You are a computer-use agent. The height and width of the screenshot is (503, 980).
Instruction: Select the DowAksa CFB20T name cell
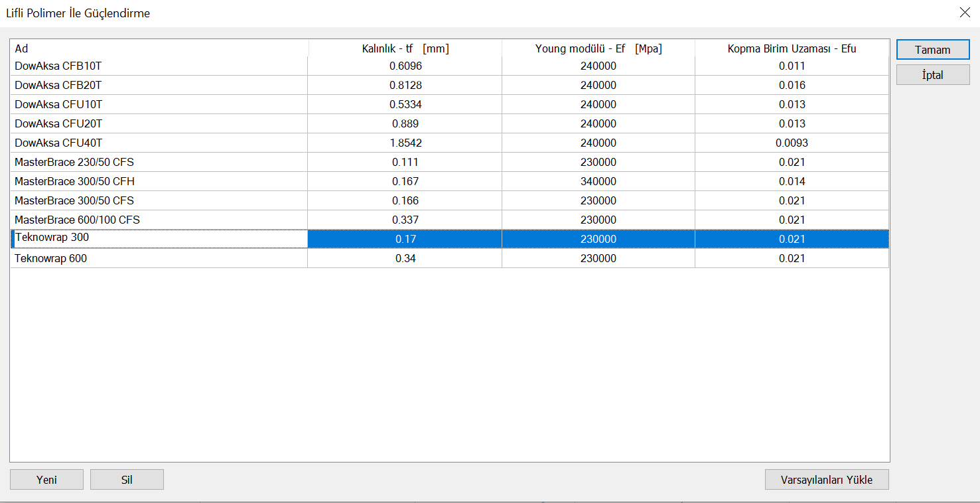pyautogui.click(x=58, y=85)
